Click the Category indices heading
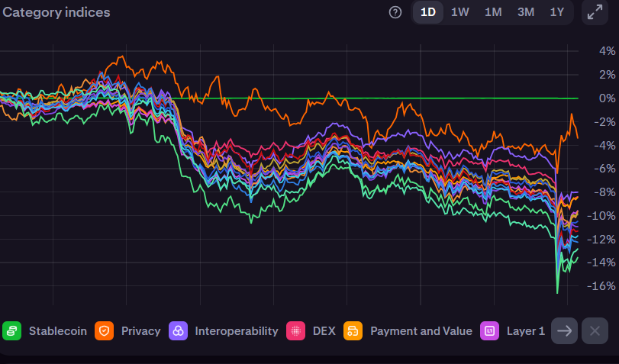The height and width of the screenshot is (364, 619). coord(56,12)
